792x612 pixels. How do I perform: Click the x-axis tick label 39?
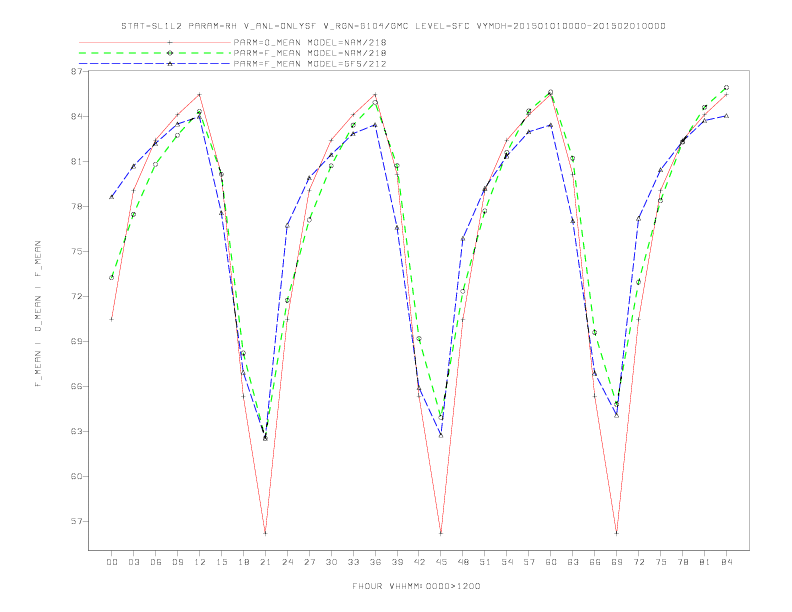[397, 562]
